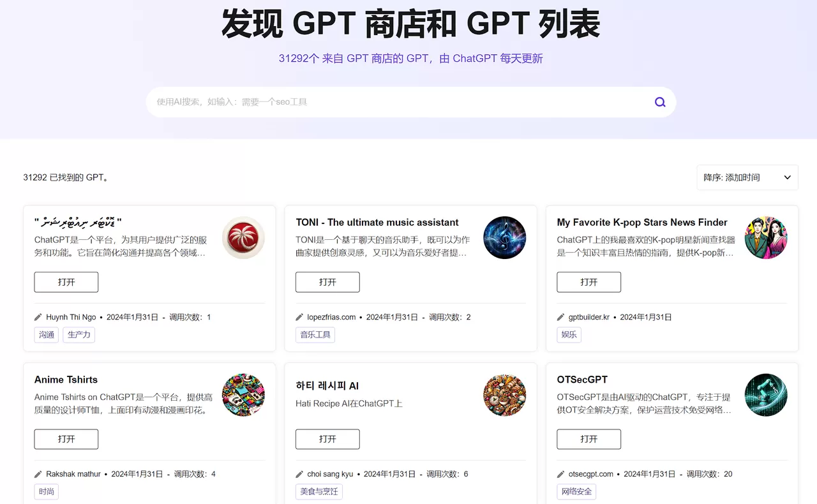Screen dimensions: 817x504
Task: Click the K-pop Stars News Finder avatar
Action: (765, 237)
